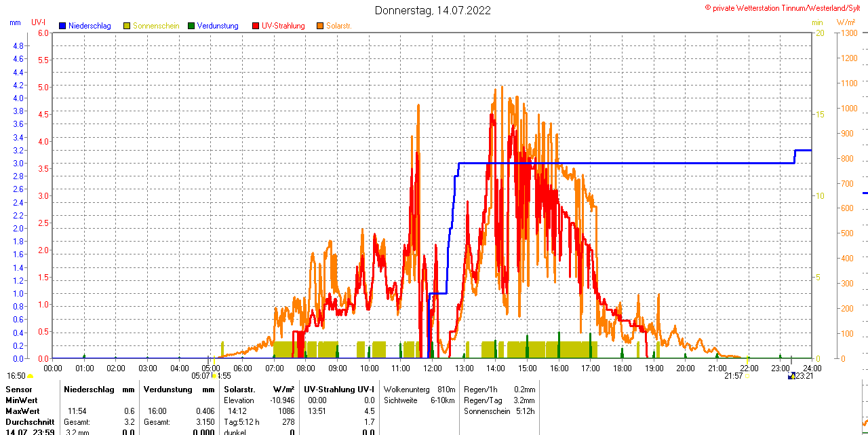This screenshot has height=435, width=868.
Task: Click the private Wetterstation Tinnum copyright text
Action: click(785, 7)
